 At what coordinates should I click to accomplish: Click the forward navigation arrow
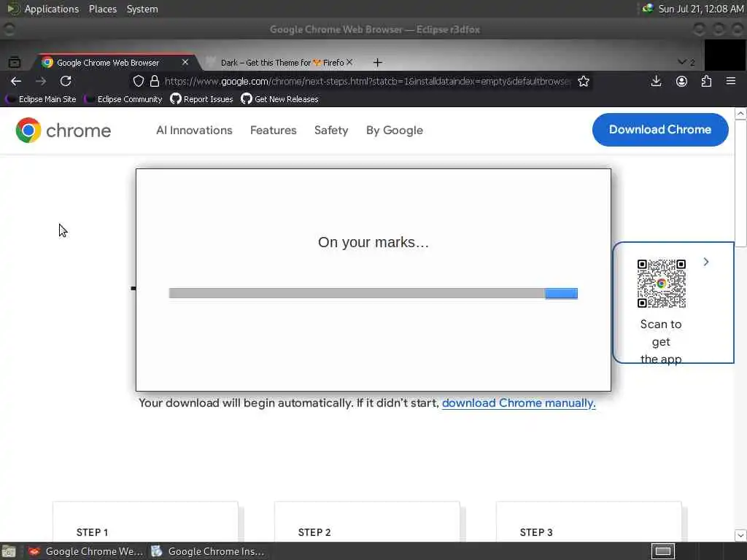pos(41,82)
